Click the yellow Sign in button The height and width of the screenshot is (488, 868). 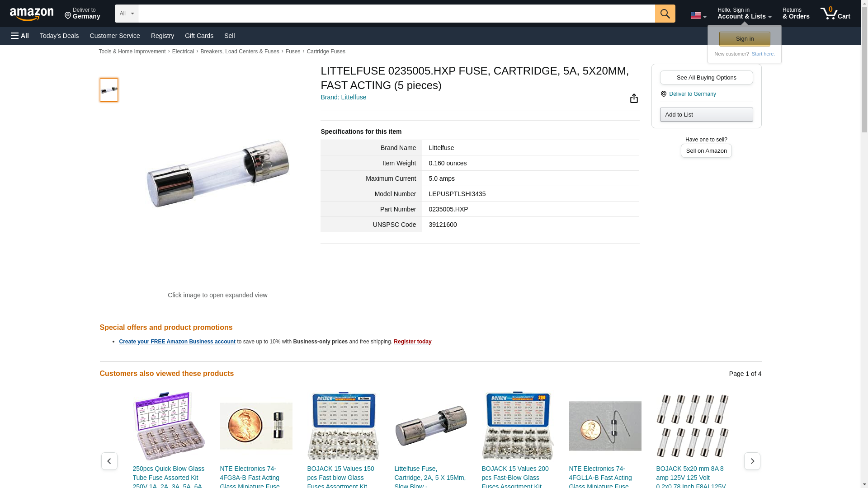745,39
